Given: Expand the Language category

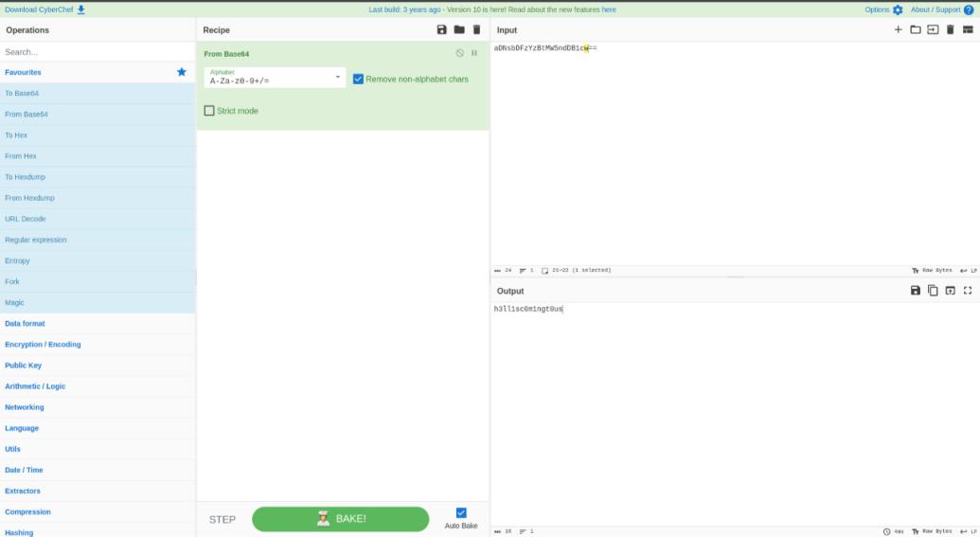Looking at the screenshot, I should [x=98, y=428].
